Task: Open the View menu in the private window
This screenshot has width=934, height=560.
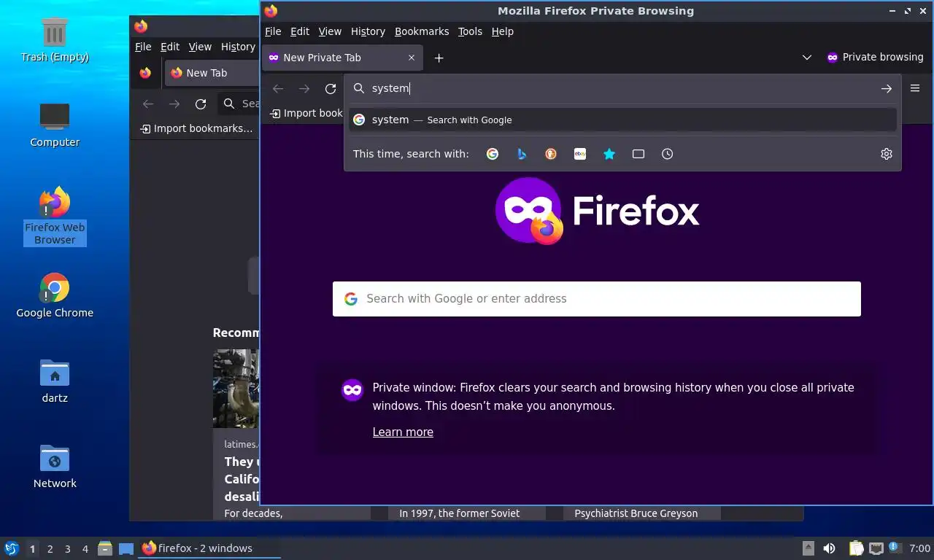Action: pos(330,31)
